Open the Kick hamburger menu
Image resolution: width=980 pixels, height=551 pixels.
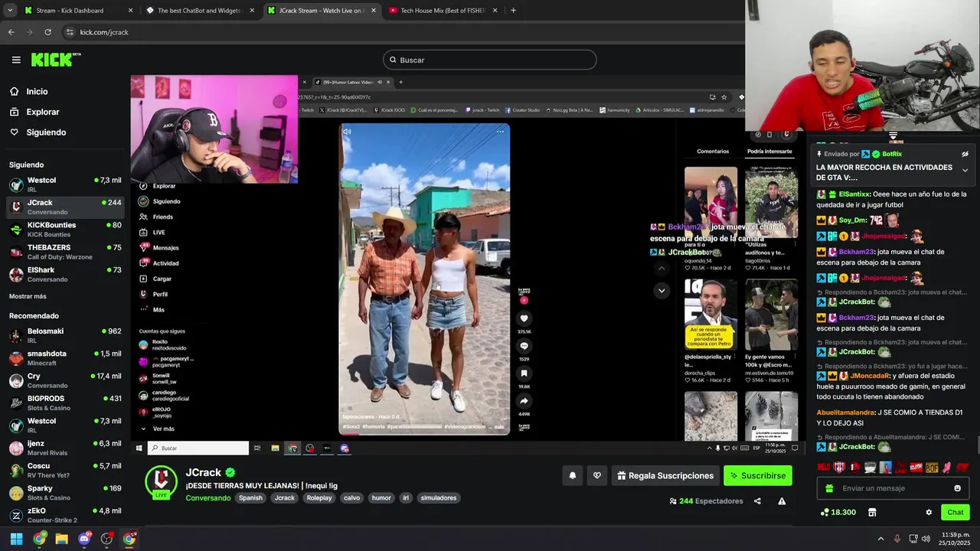[x=16, y=60]
